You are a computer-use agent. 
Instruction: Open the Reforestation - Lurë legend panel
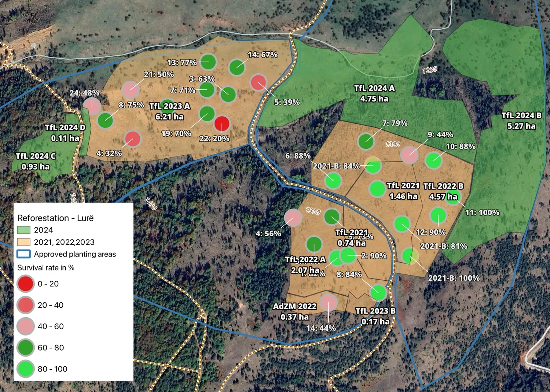click(x=55, y=218)
